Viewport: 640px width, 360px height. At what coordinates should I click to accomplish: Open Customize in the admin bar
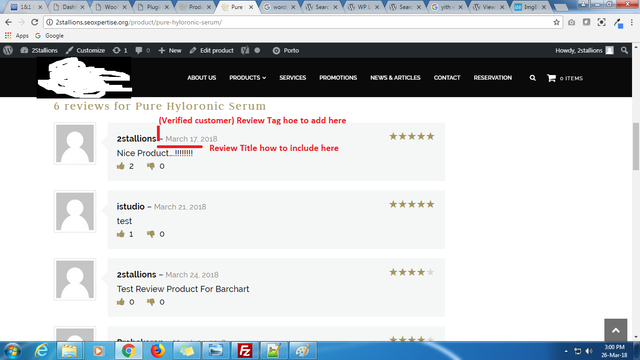coord(85,51)
